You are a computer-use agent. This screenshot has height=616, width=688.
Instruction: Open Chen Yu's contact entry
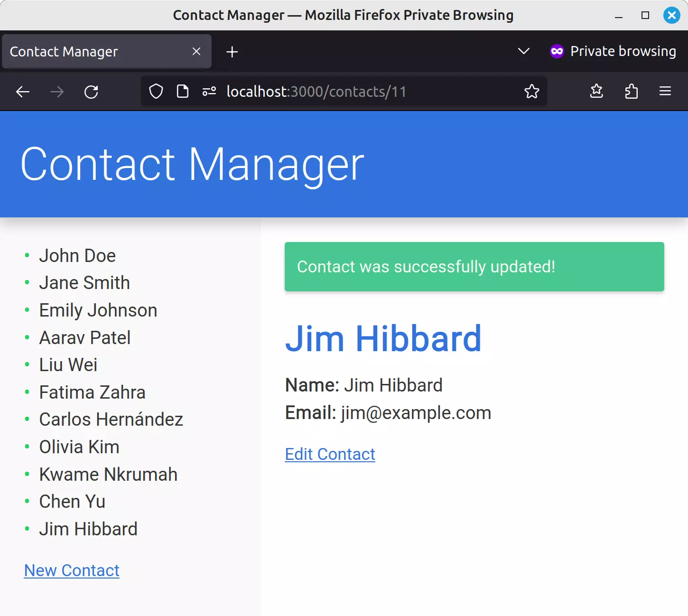coord(72,502)
